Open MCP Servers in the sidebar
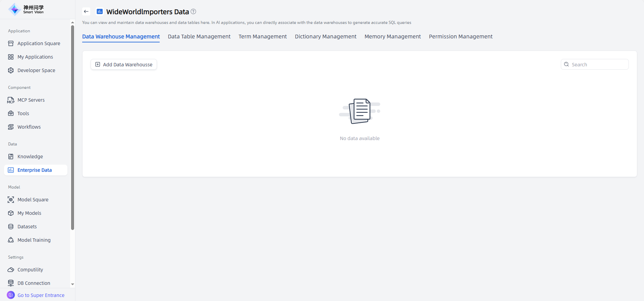Screen dimensions: 644x301 [31, 100]
